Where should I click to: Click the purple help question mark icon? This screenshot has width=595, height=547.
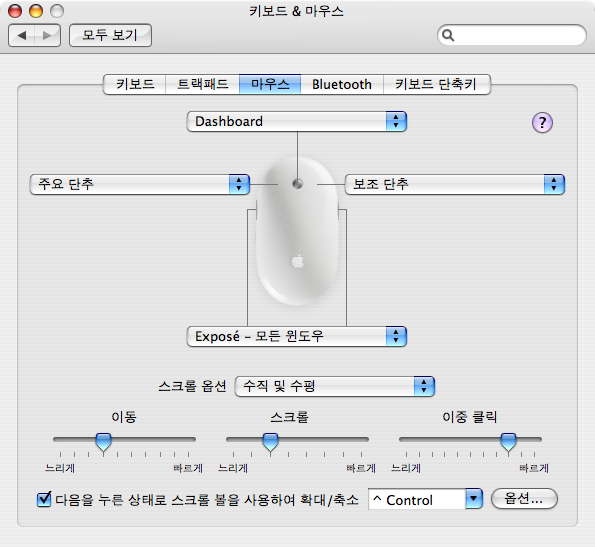click(x=542, y=122)
